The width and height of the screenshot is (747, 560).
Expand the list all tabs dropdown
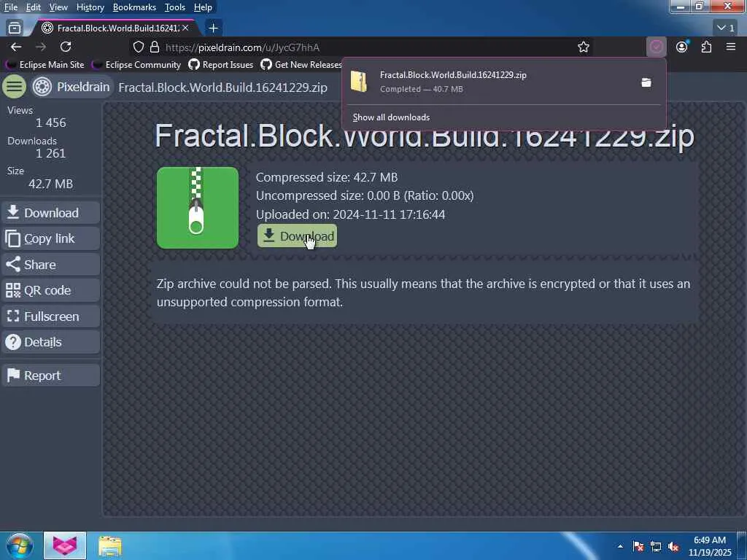pos(726,28)
